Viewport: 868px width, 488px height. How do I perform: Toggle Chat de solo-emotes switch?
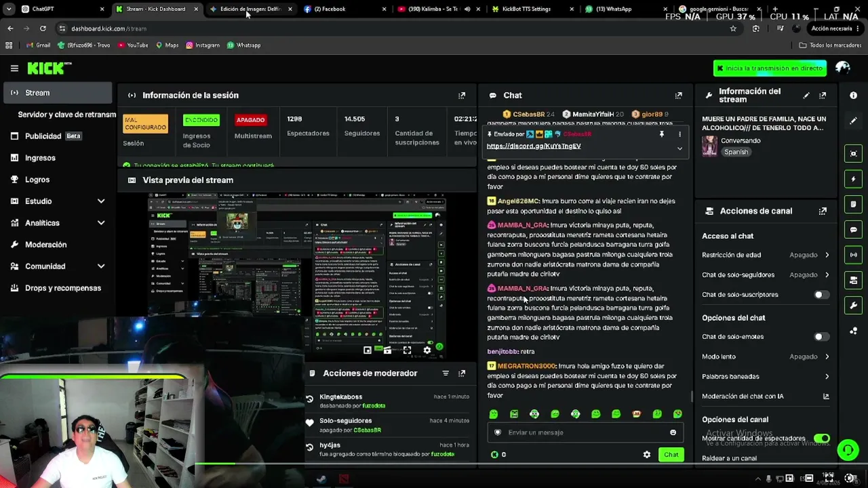[x=821, y=337]
